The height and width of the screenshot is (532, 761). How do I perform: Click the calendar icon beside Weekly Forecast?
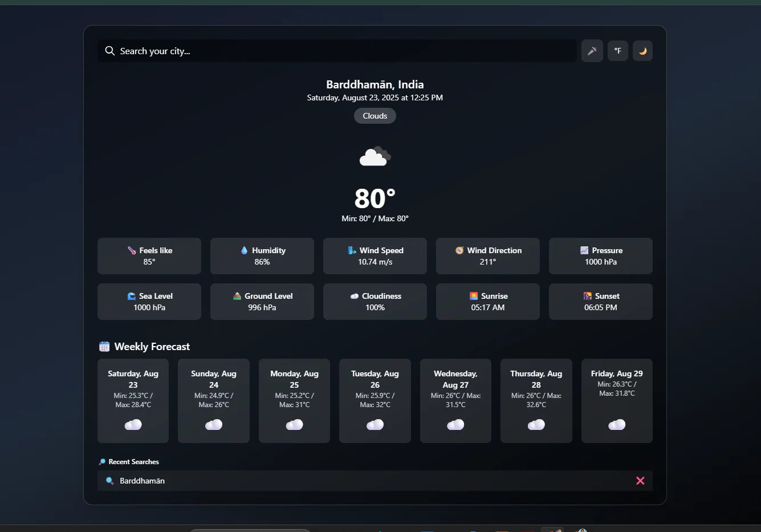click(104, 346)
